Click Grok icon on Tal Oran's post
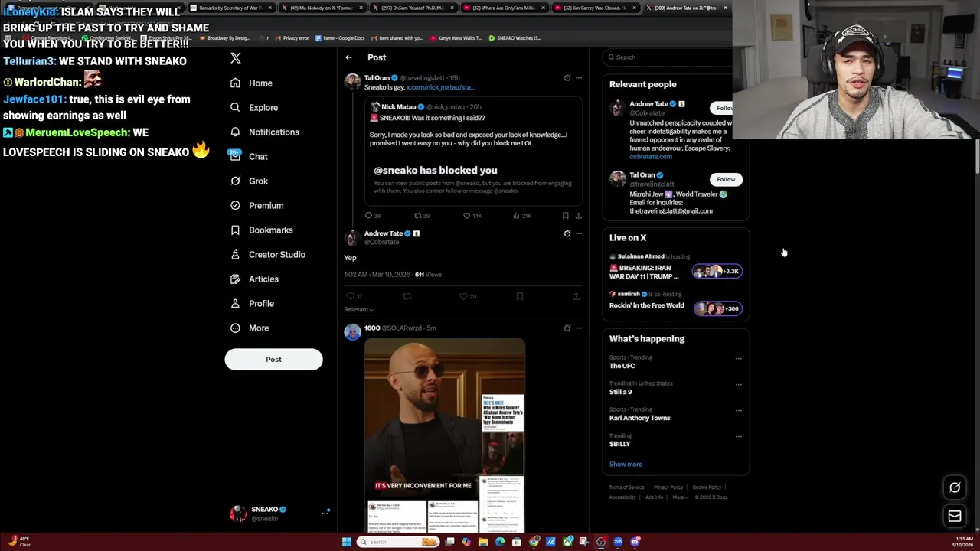 pyautogui.click(x=567, y=77)
